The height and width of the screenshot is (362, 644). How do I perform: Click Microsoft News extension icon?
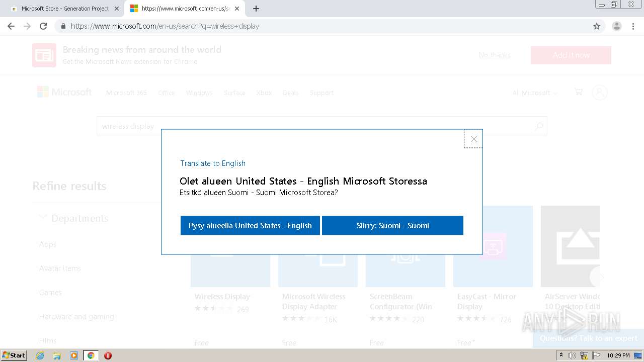(44, 55)
